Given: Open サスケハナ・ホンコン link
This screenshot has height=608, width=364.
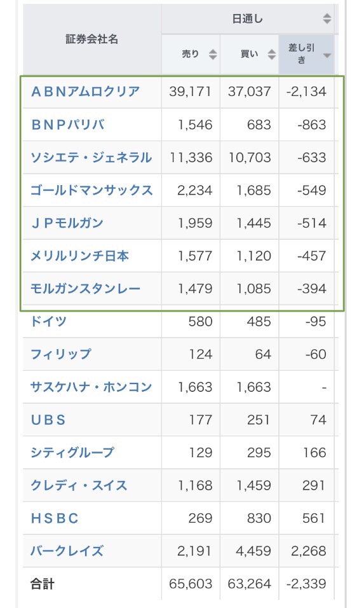Looking at the screenshot, I should [x=91, y=387].
